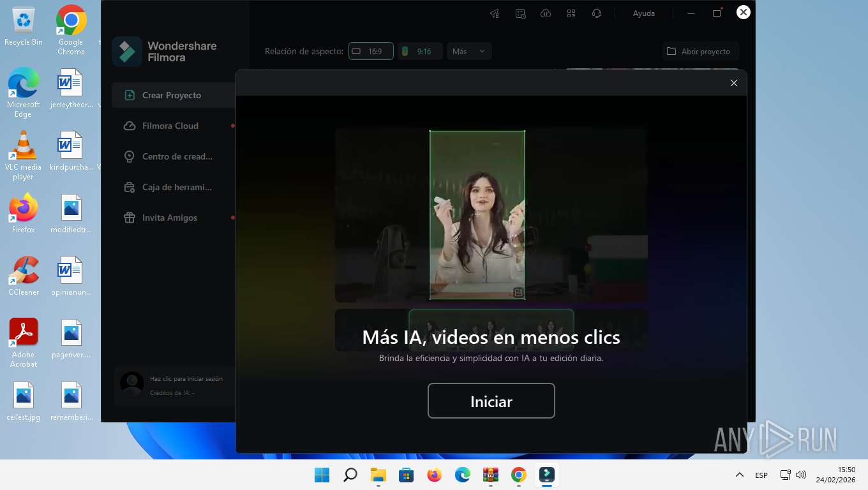
Task: Select the 16:9 aspect ratio
Action: coord(371,51)
